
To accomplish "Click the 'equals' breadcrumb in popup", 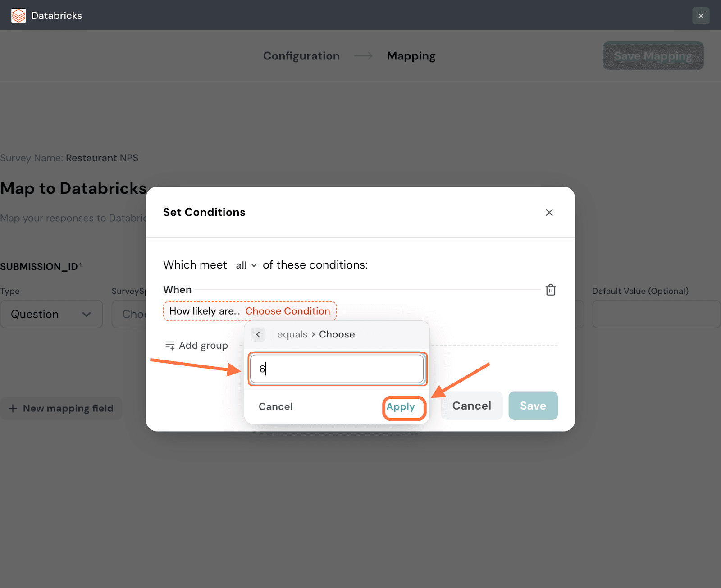I will pos(292,334).
